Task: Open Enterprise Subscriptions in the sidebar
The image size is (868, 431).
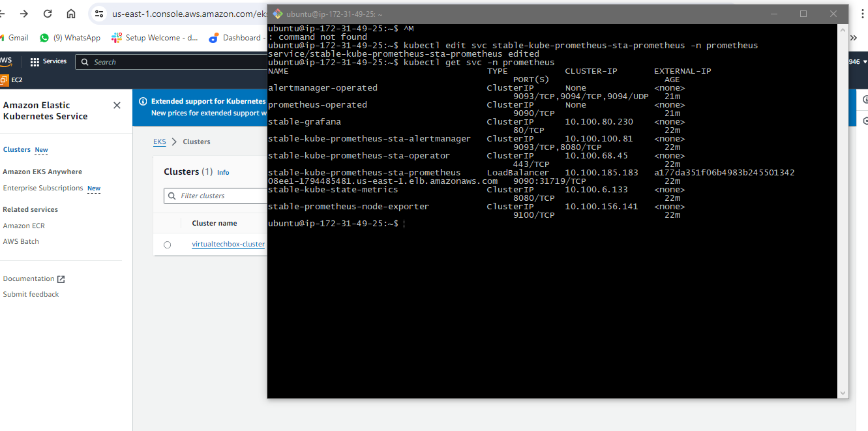Action: tap(43, 188)
